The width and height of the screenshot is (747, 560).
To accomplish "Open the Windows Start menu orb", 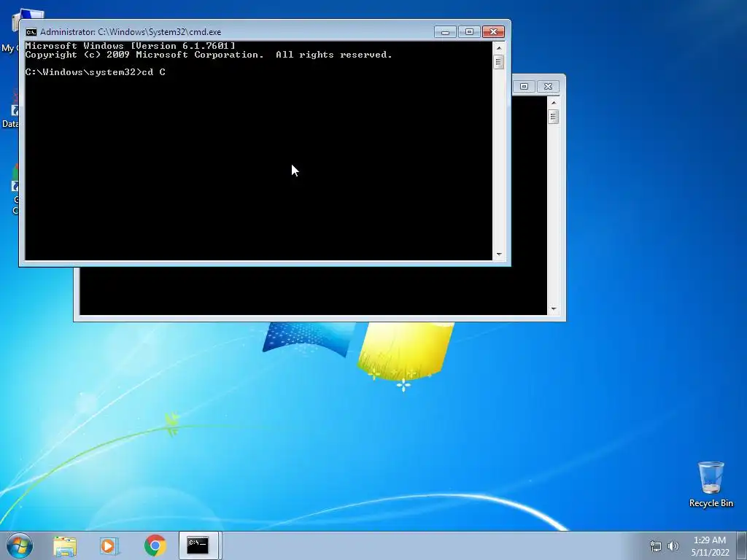I will [x=20, y=545].
